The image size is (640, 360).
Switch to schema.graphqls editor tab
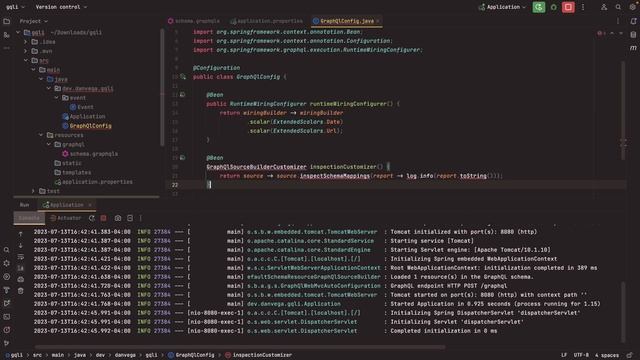pyautogui.click(x=193, y=21)
